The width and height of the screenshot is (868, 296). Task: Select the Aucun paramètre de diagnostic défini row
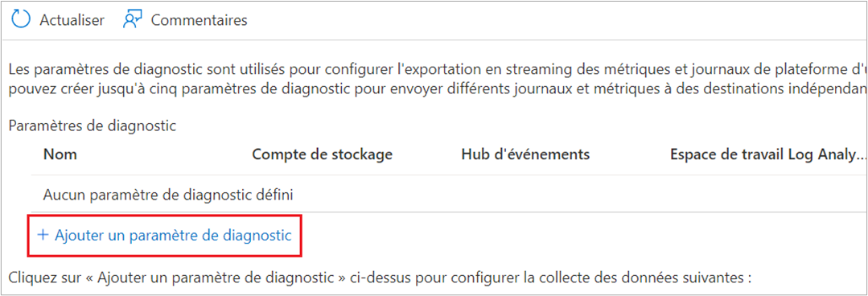[x=440, y=194]
